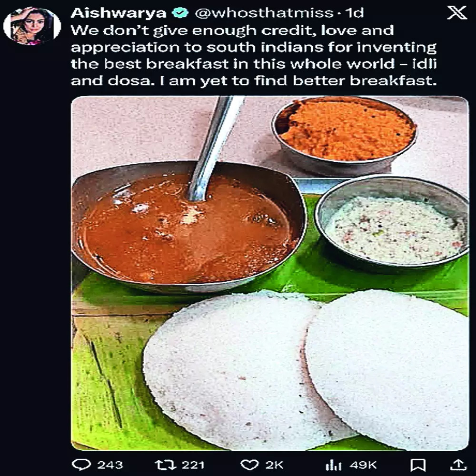Open Aishwarya's profile picture avatar
Viewport: 476px width, 476px height.
pos(32,26)
